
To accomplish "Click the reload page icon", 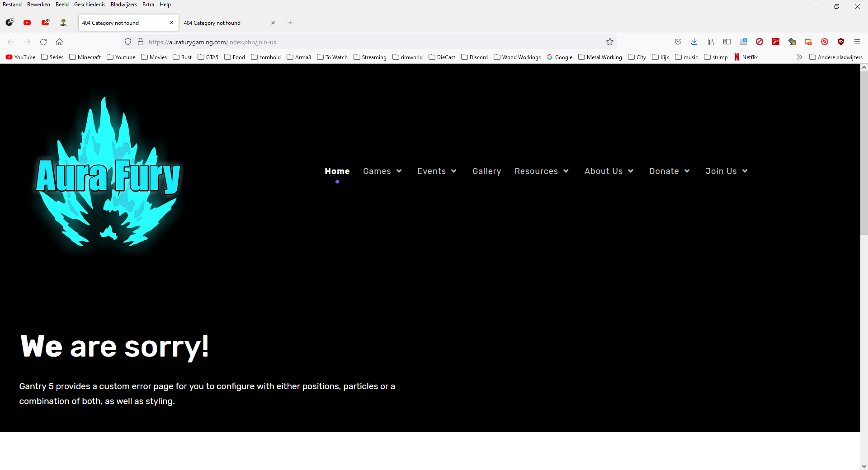I will (43, 42).
